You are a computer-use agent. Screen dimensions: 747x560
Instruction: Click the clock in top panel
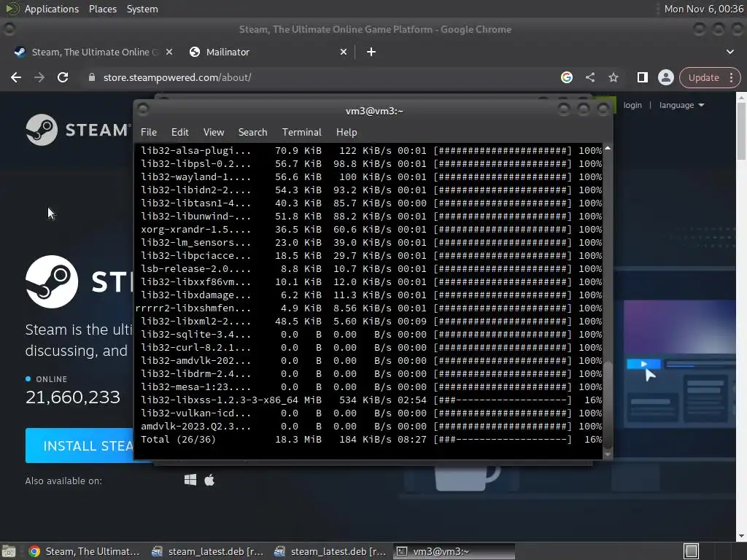pyautogui.click(x=703, y=9)
